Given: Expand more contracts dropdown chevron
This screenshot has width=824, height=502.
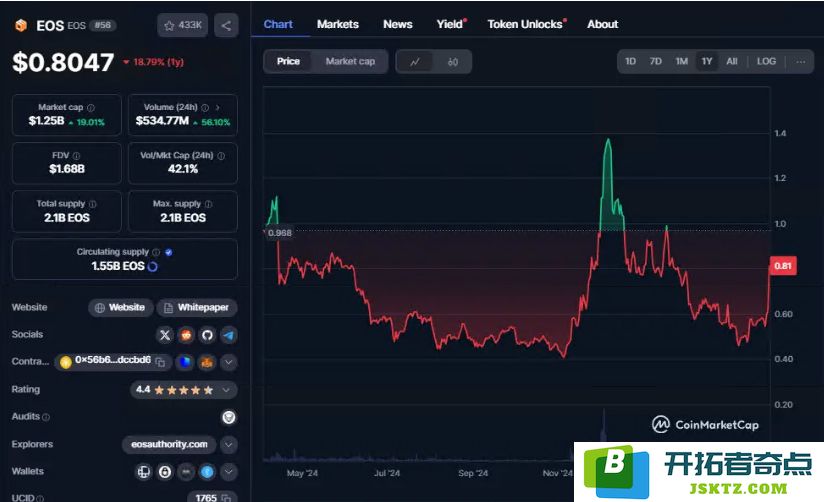Looking at the screenshot, I should [x=229, y=362].
